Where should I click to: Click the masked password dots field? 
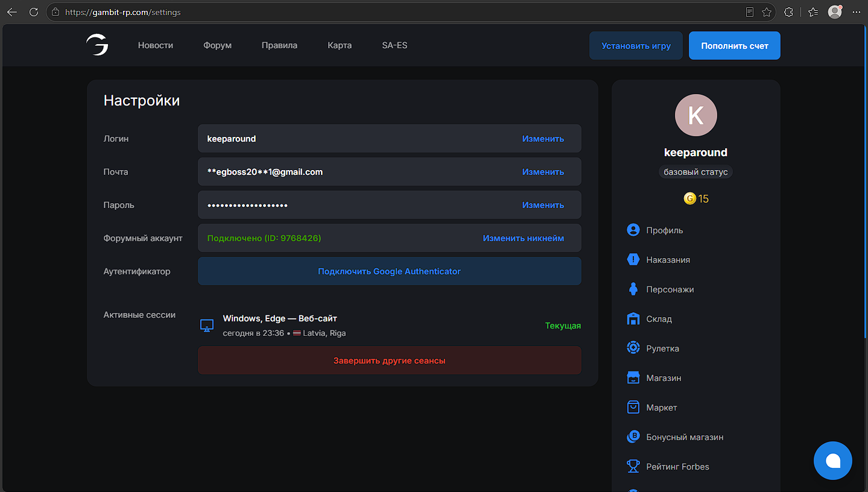click(x=247, y=205)
